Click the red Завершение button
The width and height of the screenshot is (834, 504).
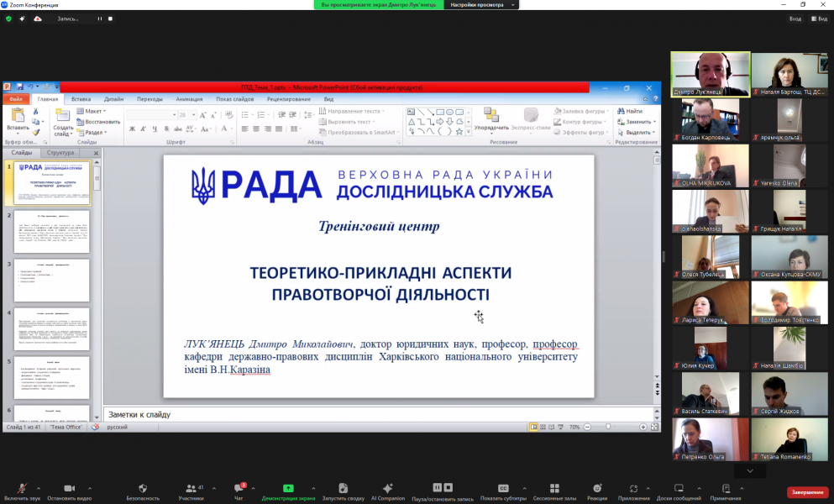[807, 492]
